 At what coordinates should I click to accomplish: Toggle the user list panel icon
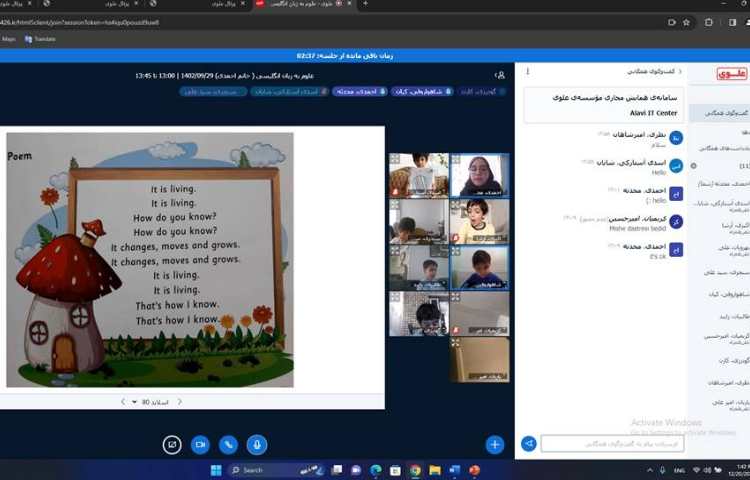click(x=499, y=75)
